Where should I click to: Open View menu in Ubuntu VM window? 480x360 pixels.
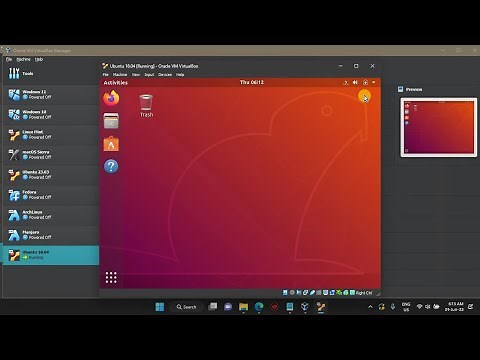tap(136, 75)
